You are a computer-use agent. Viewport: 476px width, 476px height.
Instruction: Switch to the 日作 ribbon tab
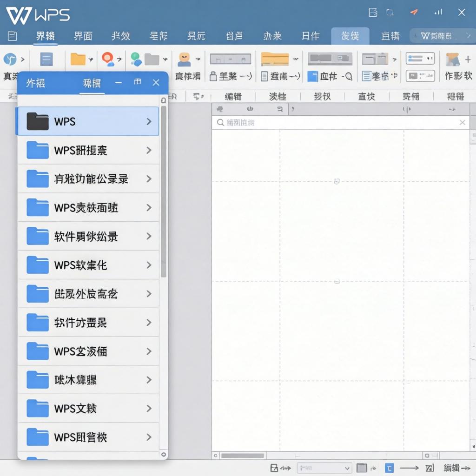[x=310, y=36]
